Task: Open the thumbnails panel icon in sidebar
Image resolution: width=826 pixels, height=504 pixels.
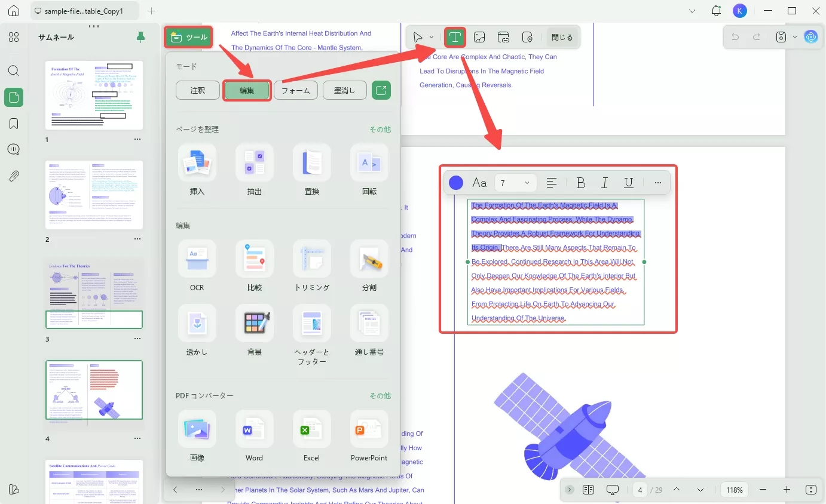Action: click(14, 97)
